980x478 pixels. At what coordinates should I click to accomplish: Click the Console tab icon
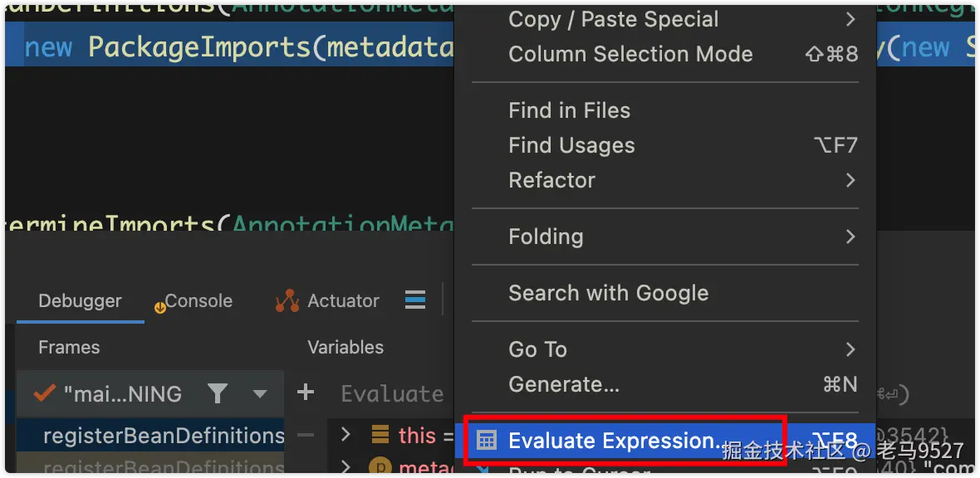(x=160, y=307)
